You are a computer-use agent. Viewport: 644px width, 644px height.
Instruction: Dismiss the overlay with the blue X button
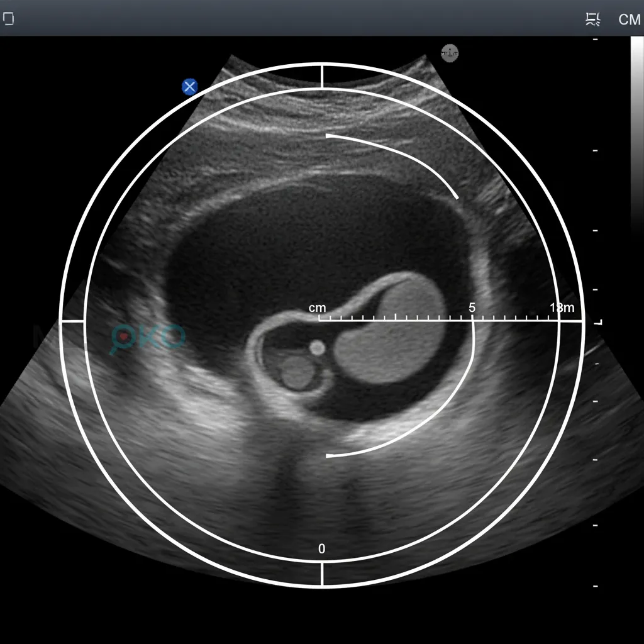190,87
